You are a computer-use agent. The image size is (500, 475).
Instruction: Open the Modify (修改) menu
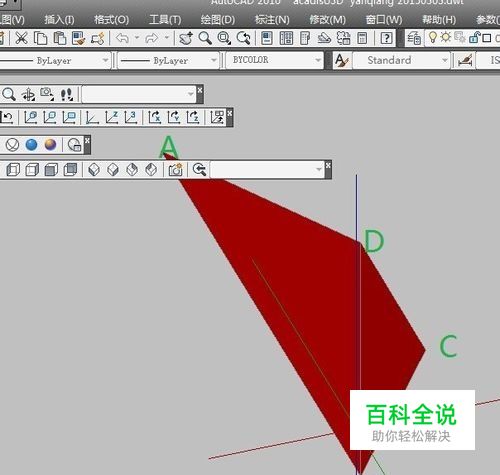pyautogui.click(x=327, y=20)
